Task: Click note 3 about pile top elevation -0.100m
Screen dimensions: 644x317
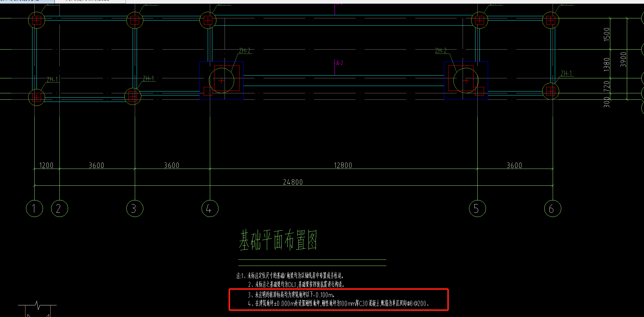Action: point(291,295)
